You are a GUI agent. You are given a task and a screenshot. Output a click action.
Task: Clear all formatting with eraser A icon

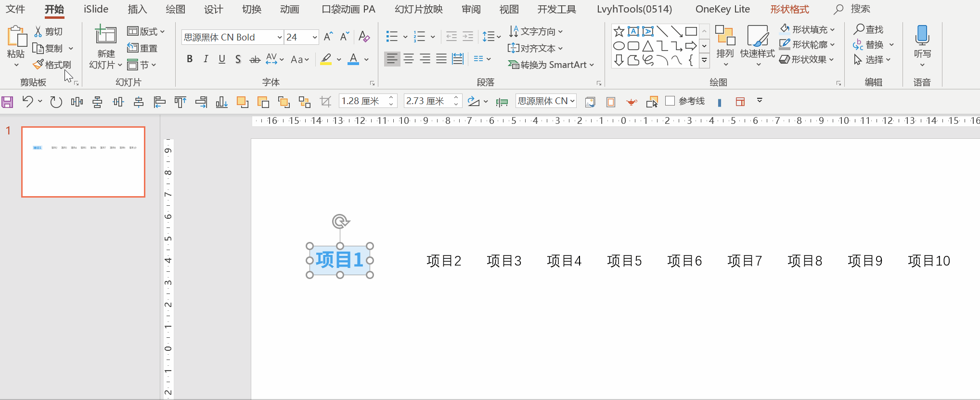click(x=364, y=37)
